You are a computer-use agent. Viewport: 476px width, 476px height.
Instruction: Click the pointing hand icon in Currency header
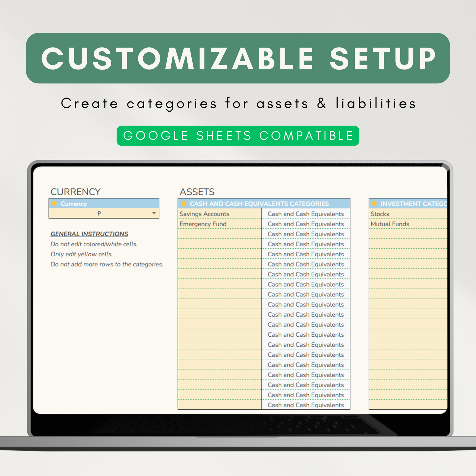[x=55, y=204]
